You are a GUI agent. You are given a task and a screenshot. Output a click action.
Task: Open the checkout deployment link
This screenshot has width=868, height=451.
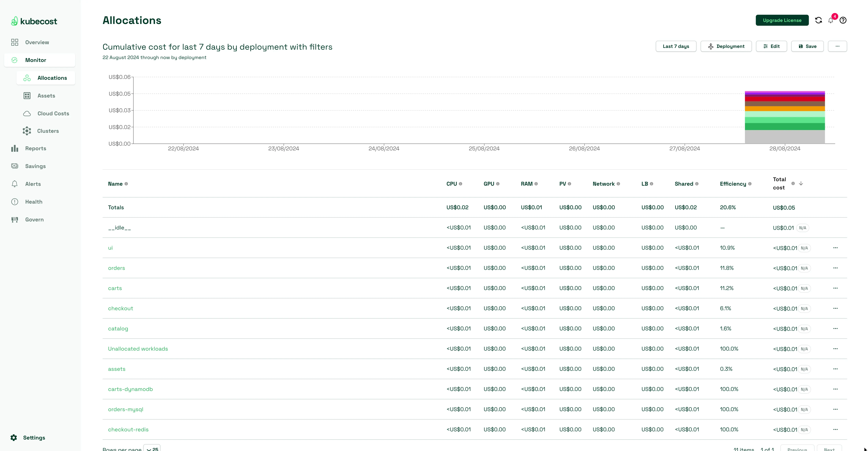coord(120,308)
